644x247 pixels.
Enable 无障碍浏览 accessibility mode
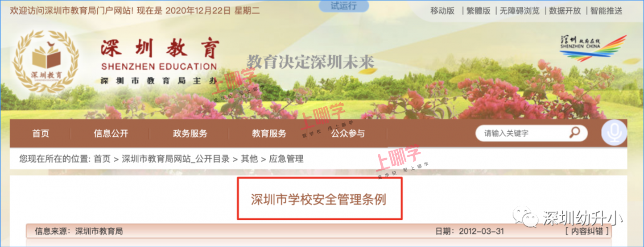pos(520,11)
